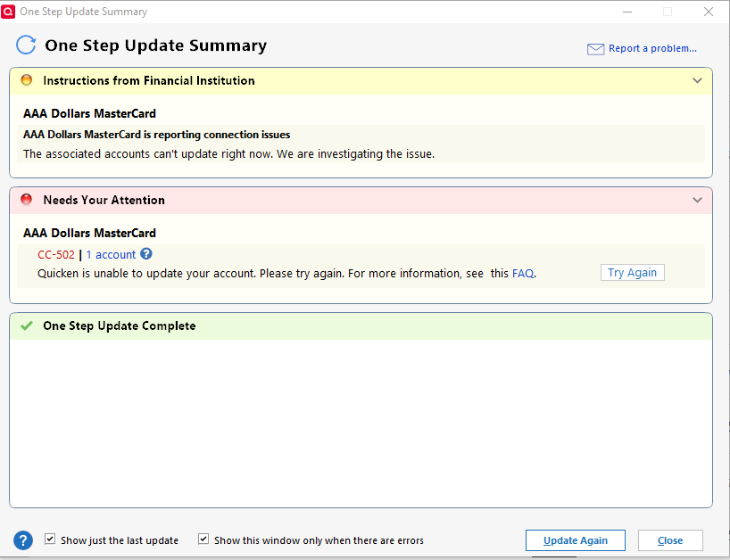Uncheck 'Show just the last update'

pos(50,539)
